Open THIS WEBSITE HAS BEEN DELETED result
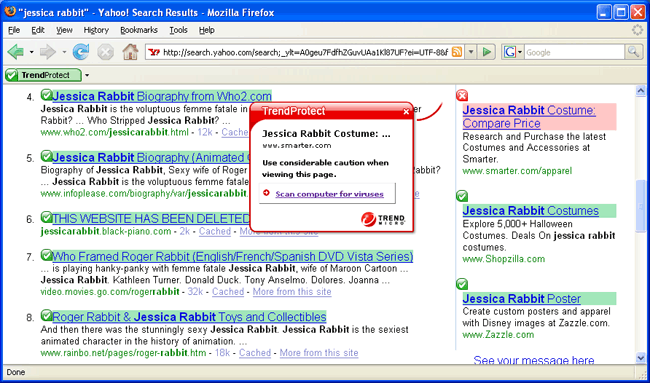Screen dimensions: 650x383 (x=151, y=218)
